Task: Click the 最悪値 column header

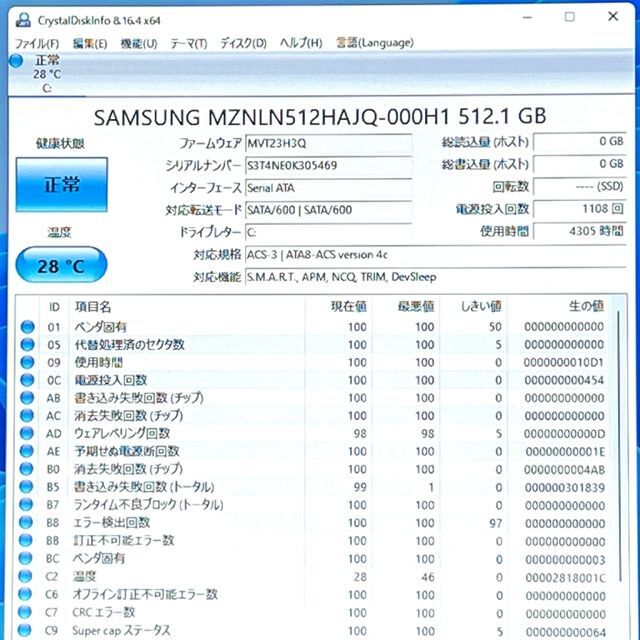Action: click(416, 306)
